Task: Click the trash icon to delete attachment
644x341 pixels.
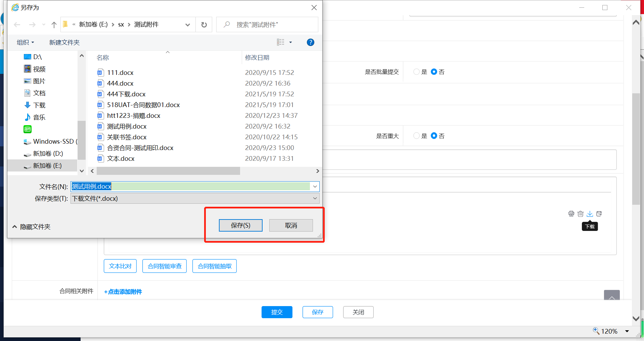Action: coord(581,214)
